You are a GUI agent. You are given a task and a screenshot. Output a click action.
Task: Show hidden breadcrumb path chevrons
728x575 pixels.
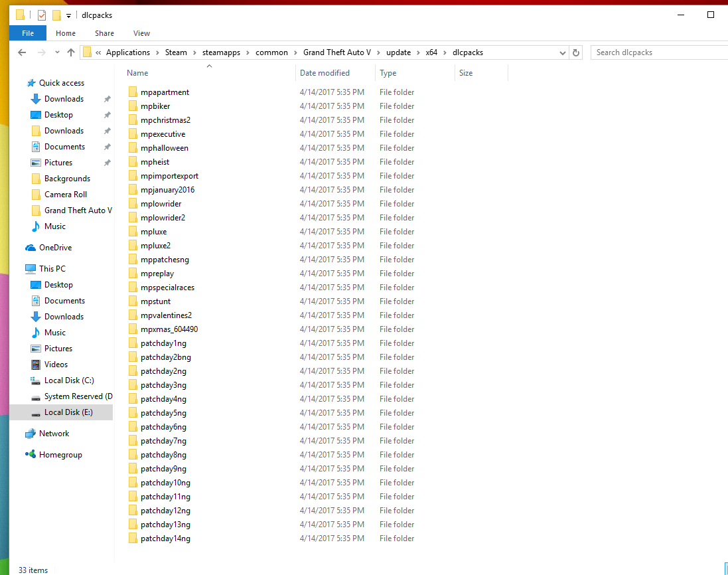click(98, 52)
